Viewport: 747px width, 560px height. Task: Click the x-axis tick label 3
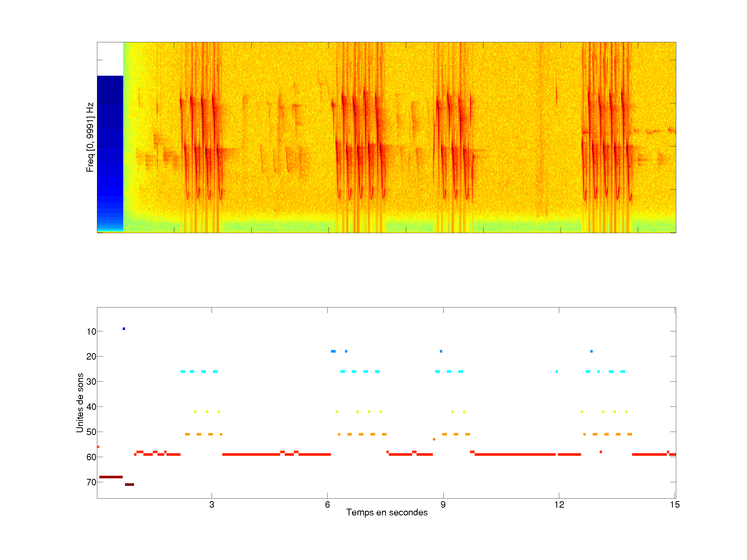pos(212,505)
